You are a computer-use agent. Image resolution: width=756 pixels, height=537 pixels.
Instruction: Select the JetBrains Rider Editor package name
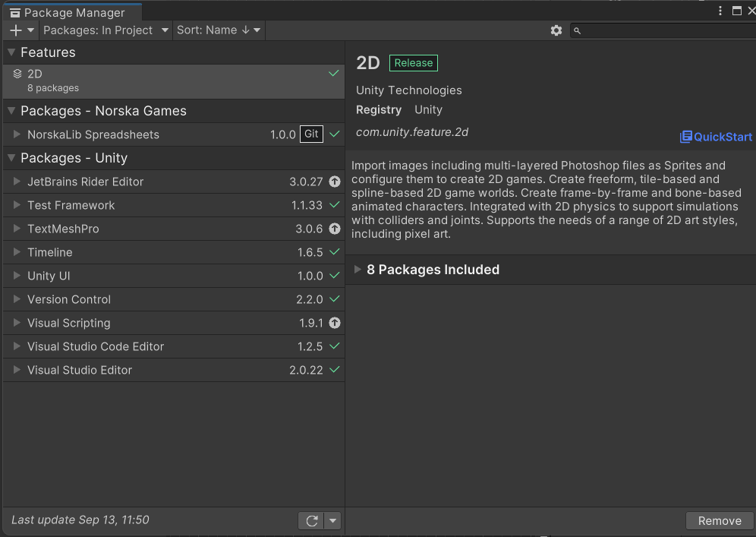[85, 182]
